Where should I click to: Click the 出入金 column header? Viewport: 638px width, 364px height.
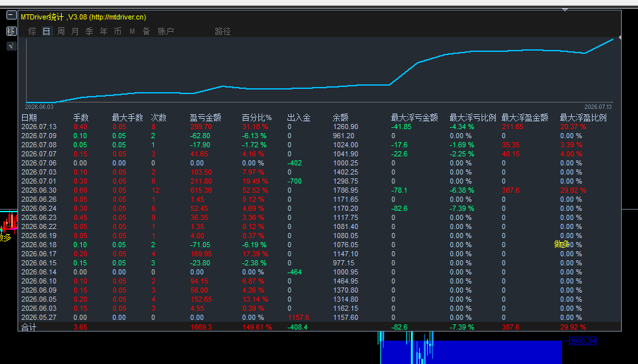pos(299,117)
